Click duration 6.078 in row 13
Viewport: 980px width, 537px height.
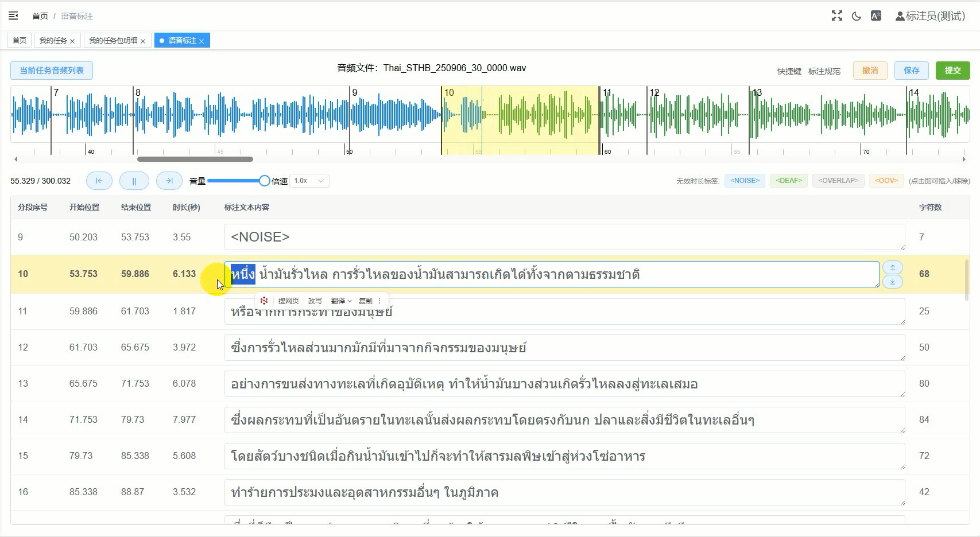pyautogui.click(x=184, y=383)
